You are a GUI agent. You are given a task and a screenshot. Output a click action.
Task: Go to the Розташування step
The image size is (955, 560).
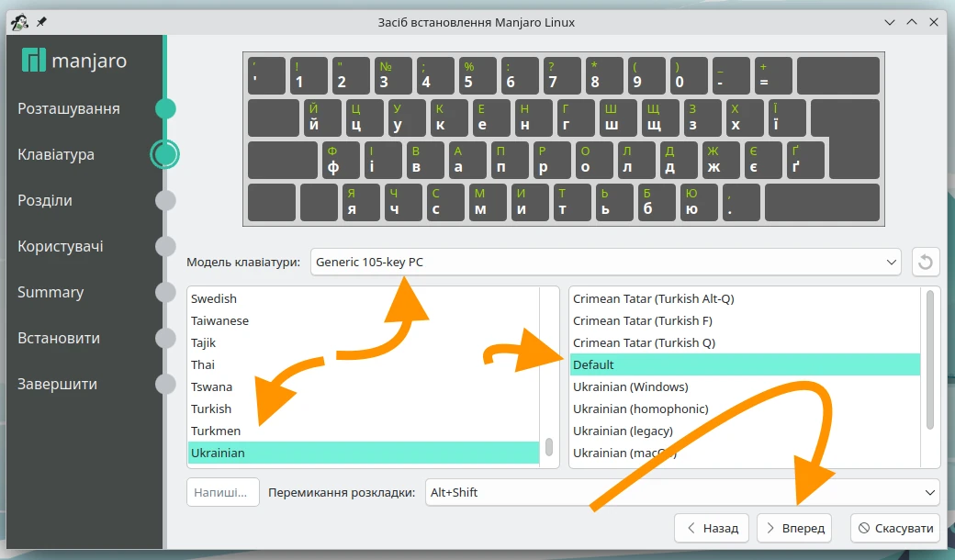(69, 109)
